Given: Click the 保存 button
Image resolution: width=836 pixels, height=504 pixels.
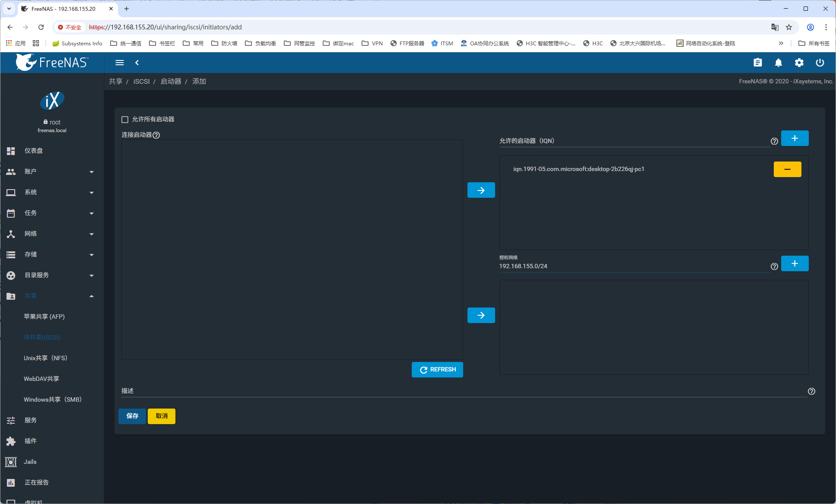Looking at the screenshot, I should [132, 416].
